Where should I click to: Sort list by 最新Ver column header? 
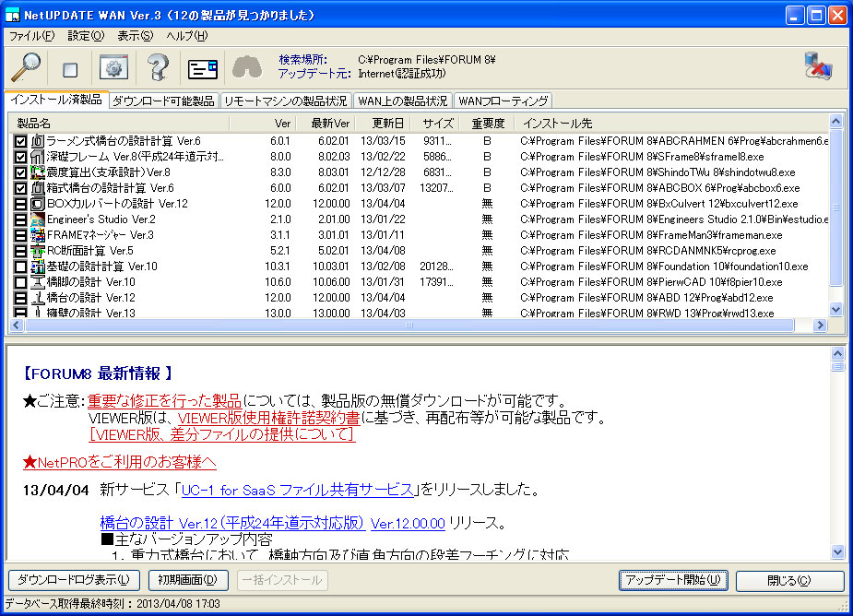click(x=326, y=124)
